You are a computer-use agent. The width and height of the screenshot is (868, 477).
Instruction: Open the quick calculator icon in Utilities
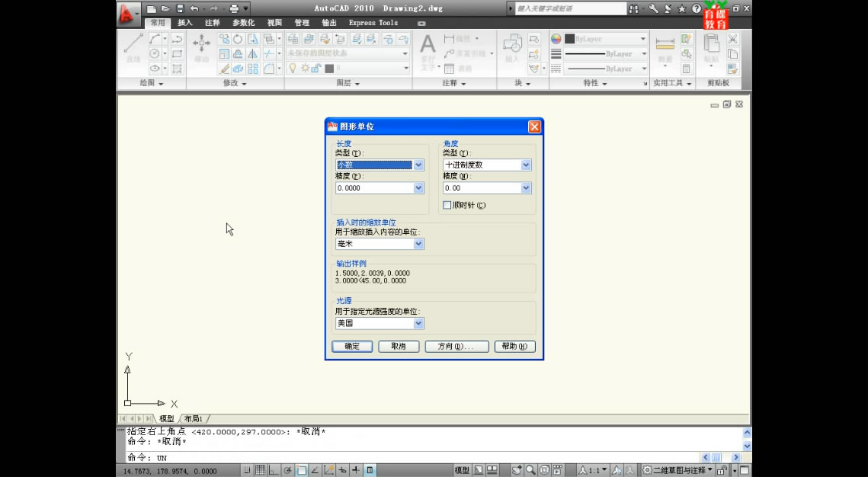(687, 69)
